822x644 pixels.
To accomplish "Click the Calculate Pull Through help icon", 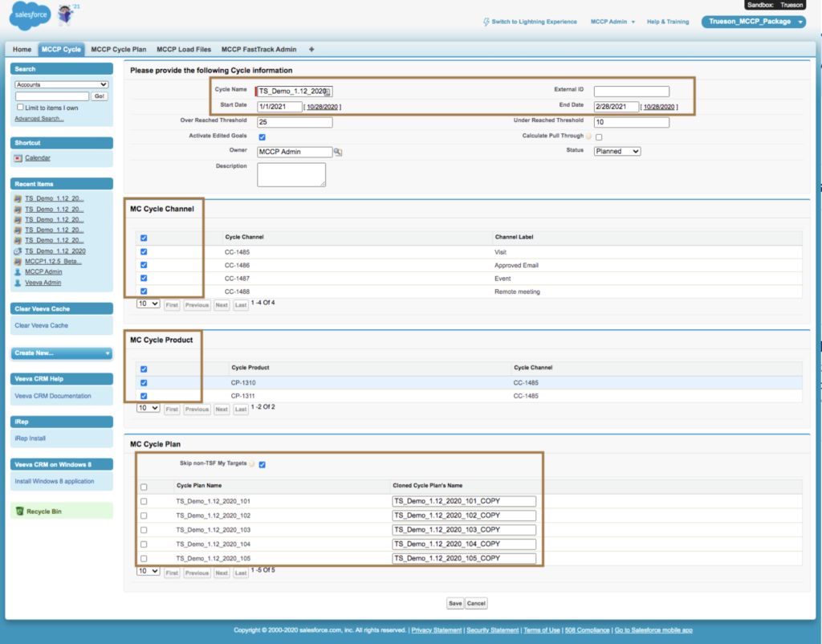I will [588, 137].
